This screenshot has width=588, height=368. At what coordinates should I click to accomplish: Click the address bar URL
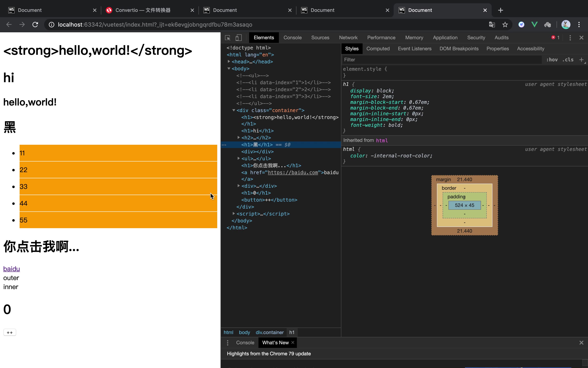tap(155, 25)
